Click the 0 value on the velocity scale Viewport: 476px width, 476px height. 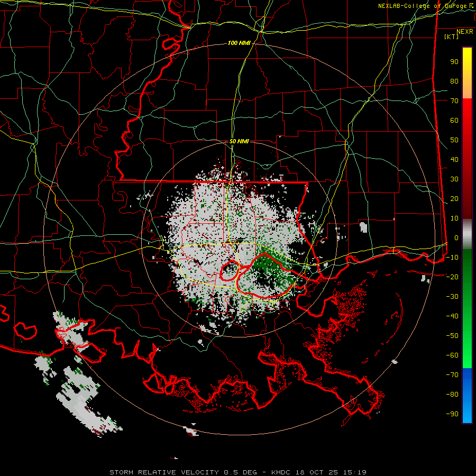[x=456, y=238]
